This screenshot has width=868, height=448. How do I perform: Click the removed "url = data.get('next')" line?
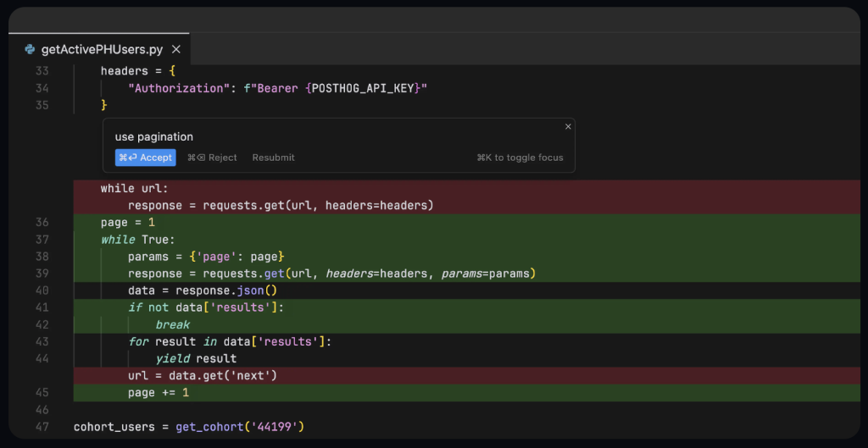(x=203, y=375)
